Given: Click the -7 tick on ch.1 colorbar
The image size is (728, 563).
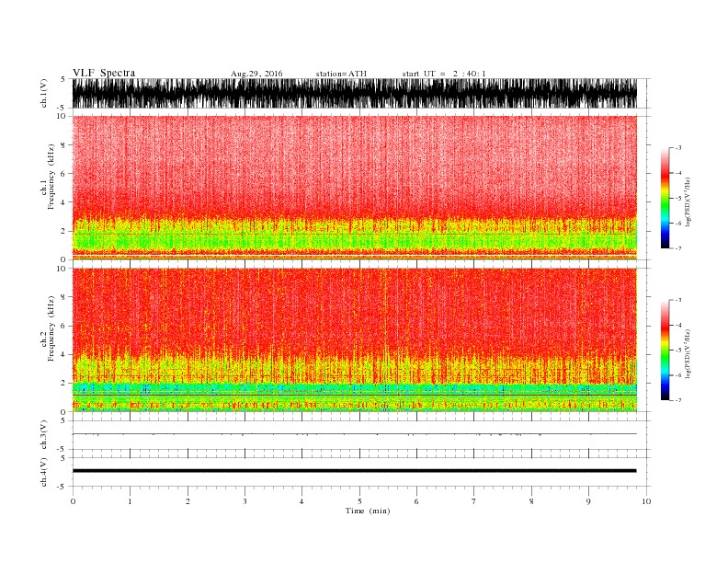Looking at the screenshot, I should pos(678,248).
